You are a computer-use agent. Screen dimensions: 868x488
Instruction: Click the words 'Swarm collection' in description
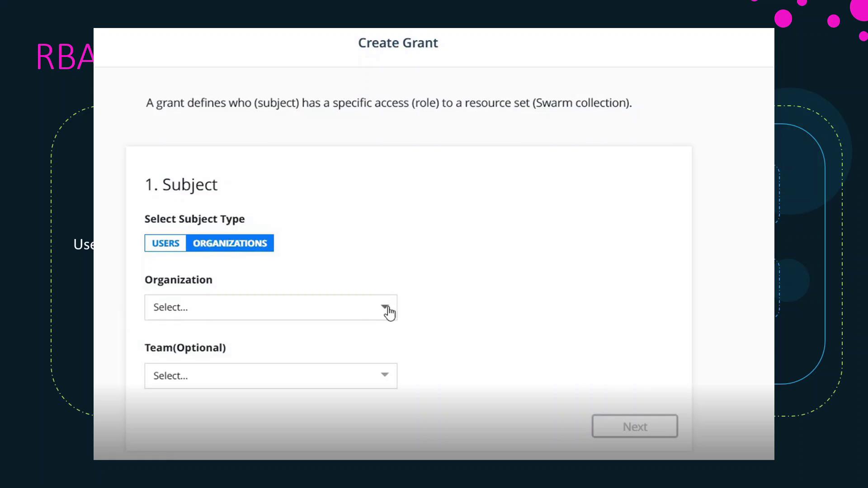tap(582, 103)
